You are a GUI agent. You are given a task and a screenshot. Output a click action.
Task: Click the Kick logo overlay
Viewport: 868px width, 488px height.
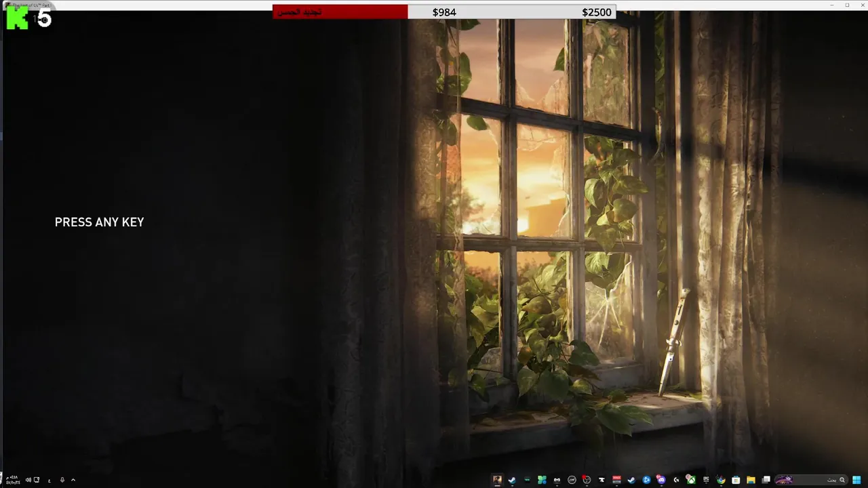click(x=18, y=18)
